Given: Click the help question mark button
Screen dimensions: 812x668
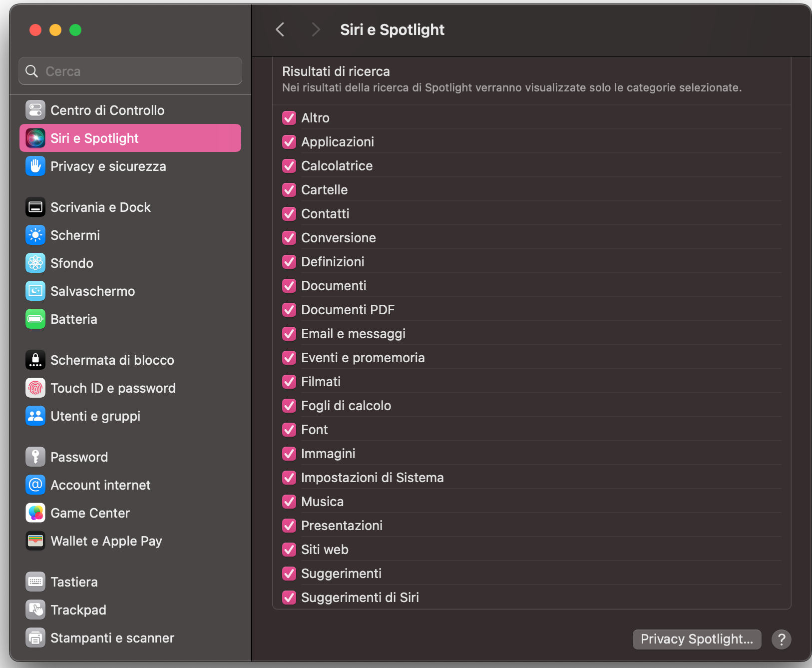Looking at the screenshot, I should (782, 639).
